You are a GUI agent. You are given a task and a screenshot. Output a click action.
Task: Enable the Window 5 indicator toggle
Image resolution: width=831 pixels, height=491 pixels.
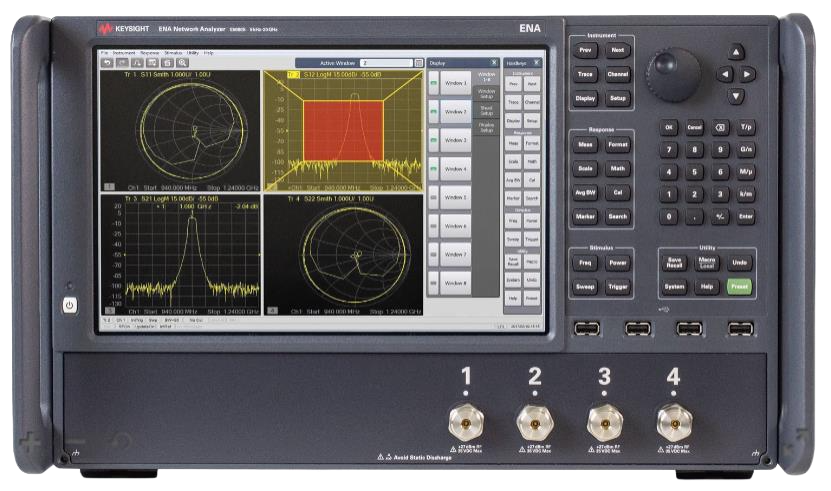click(434, 198)
